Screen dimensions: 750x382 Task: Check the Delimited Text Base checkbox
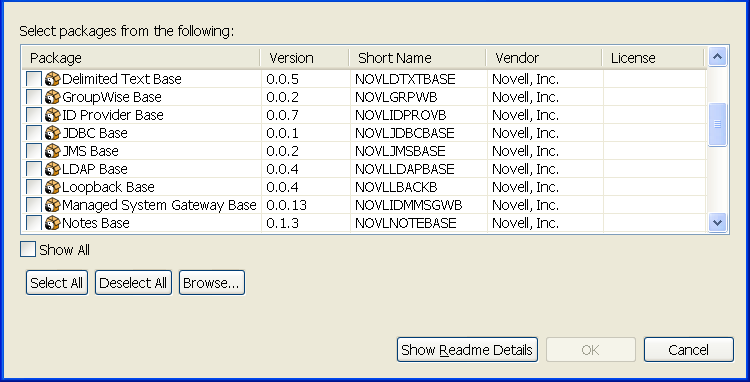point(33,79)
